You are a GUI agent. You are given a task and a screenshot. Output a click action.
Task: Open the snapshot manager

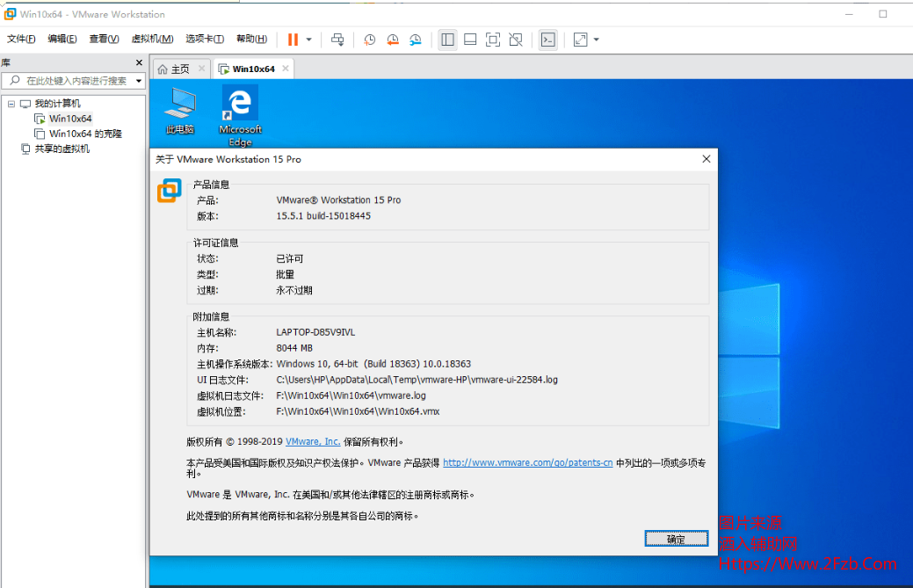(x=416, y=40)
